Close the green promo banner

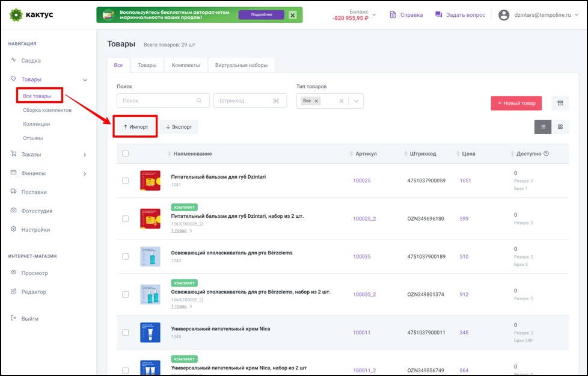292,15
